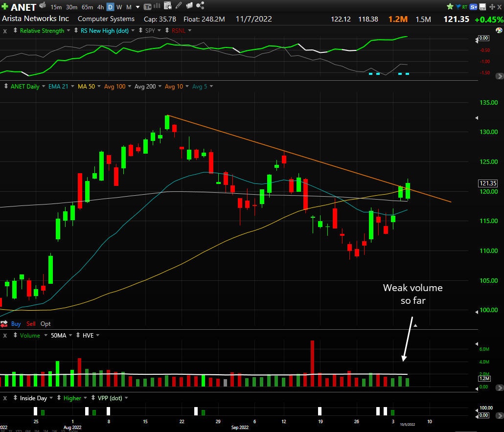This screenshot has height=432, width=504.
Task: Click move handle left of Relative Strength
Action: [x=15, y=30]
